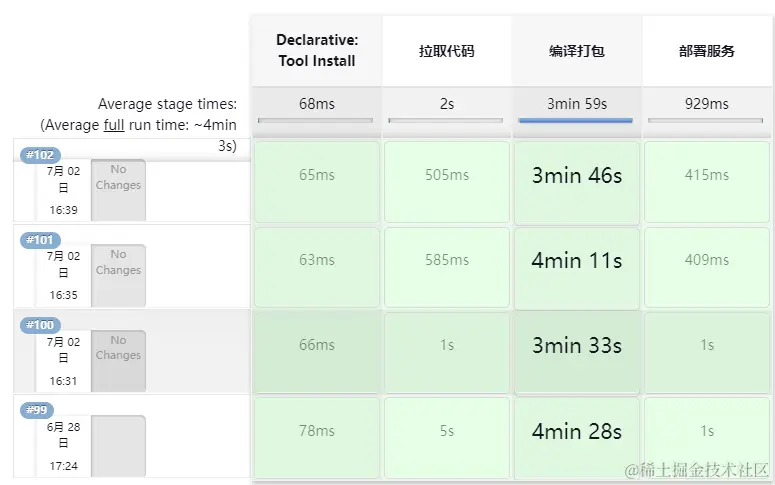Open build #102 badge

(41, 155)
